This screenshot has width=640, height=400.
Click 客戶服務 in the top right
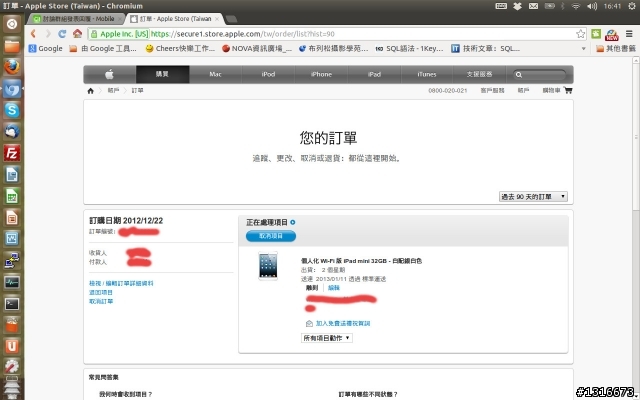(492, 91)
